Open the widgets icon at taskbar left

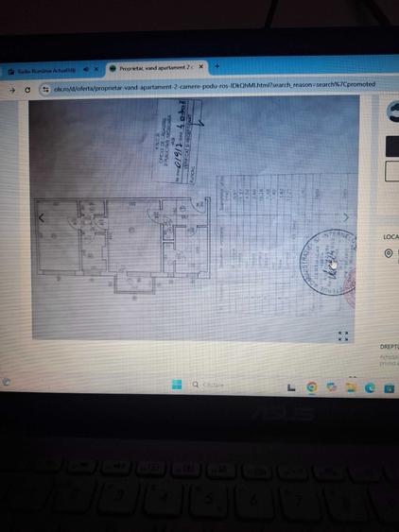[x=6, y=382]
